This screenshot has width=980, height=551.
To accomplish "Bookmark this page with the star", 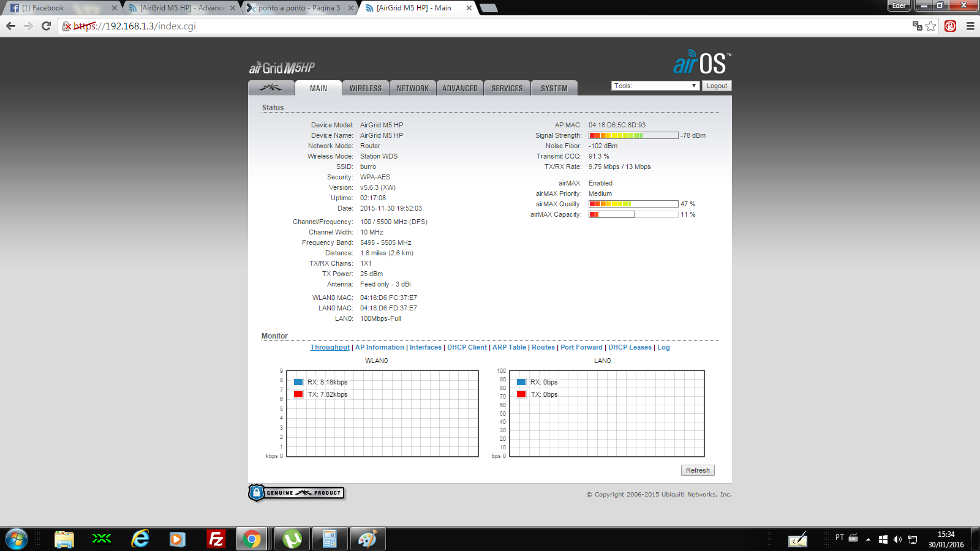I will click(931, 26).
